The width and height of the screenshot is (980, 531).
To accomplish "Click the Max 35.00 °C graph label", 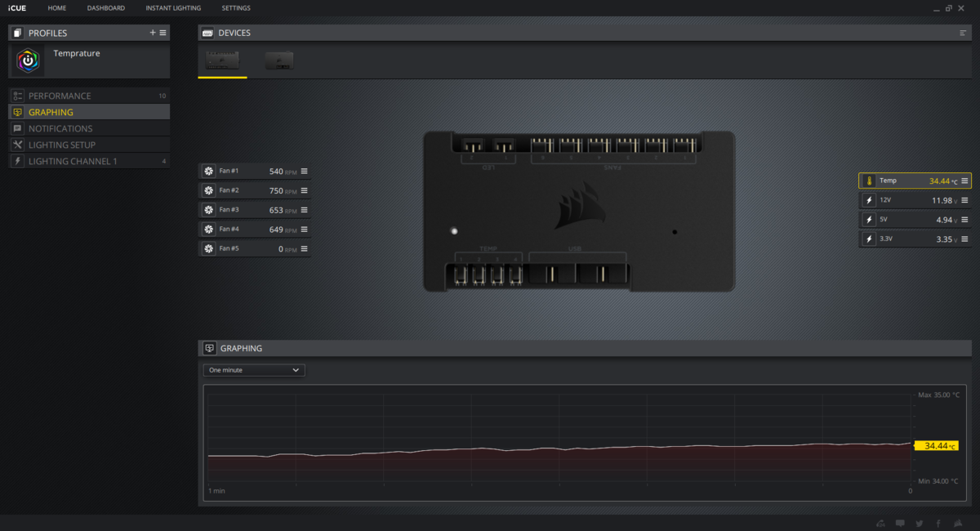I will tap(939, 395).
